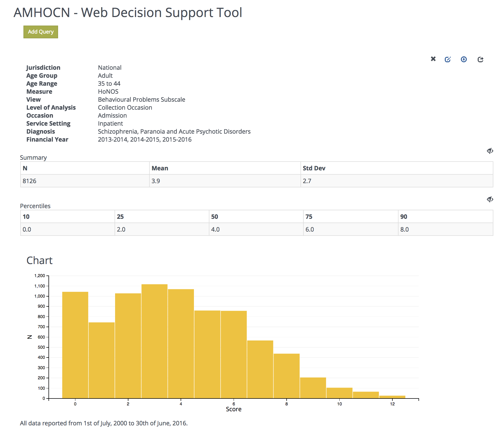The width and height of the screenshot is (504, 444).
Task: Click the 50th percentile header cell
Action: point(214,216)
